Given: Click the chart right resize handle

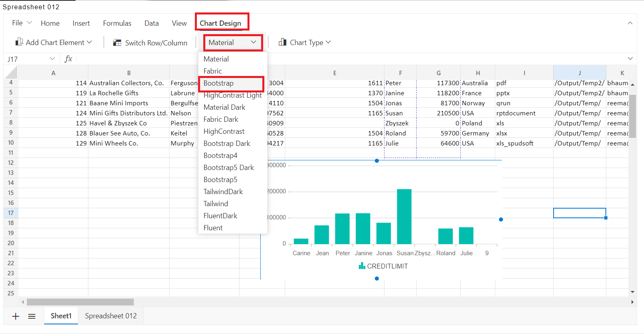Looking at the screenshot, I should [x=501, y=219].
